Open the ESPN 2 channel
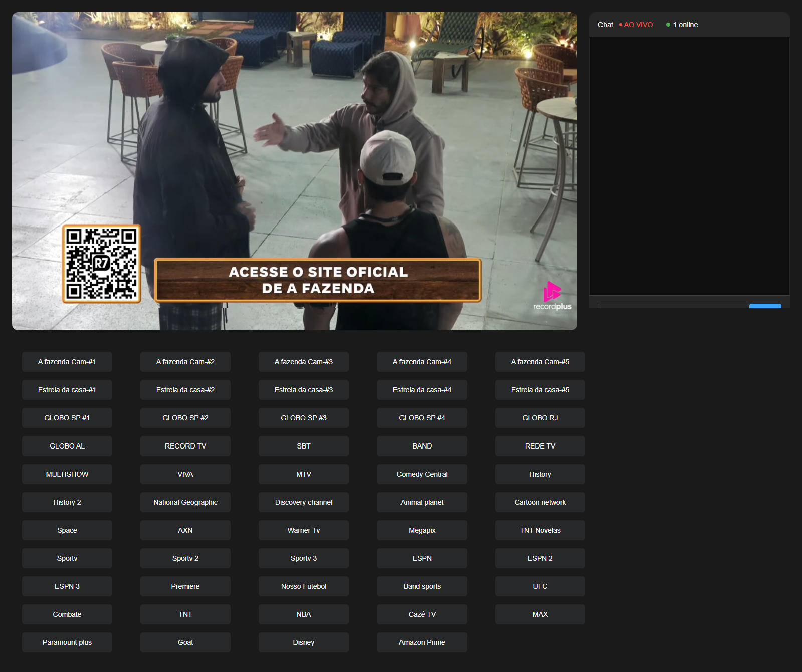The width and height of the screenshot is (802, 672). point(540,558)
